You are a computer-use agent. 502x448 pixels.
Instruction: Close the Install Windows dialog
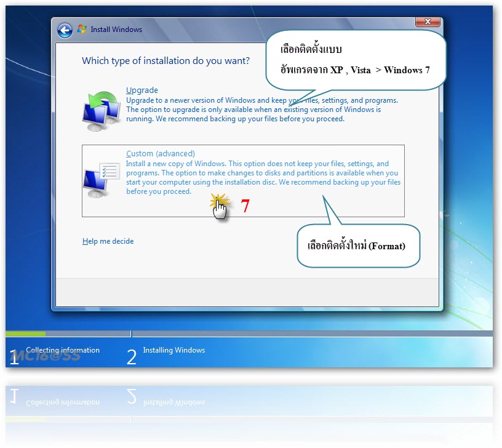tap(428, 22)
